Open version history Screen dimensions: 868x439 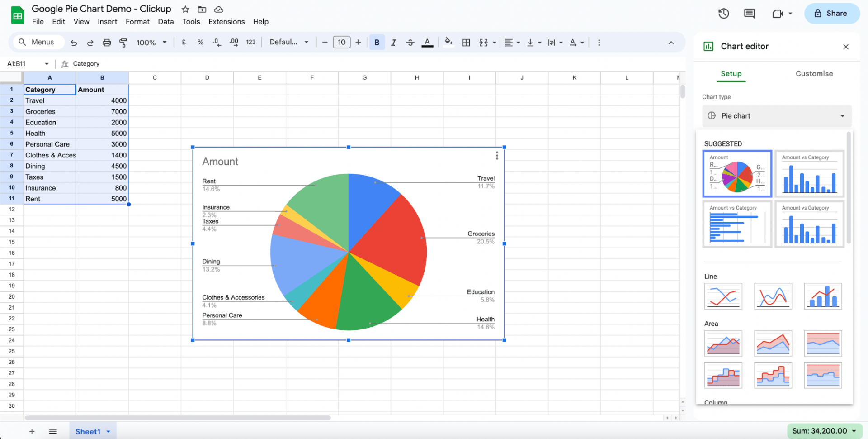pyautogui.click(x=723, y=14)
